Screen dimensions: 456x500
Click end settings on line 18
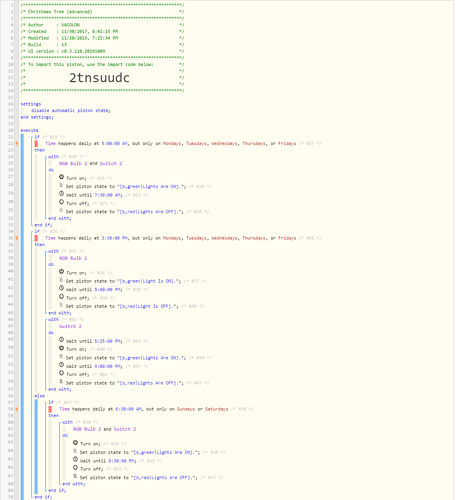pos(37,117)
